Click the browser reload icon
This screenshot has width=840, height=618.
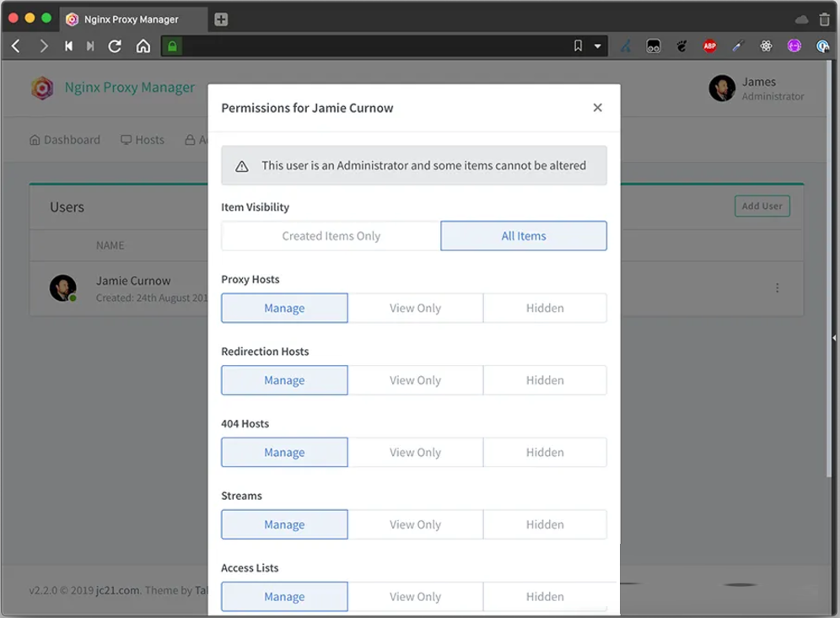(x=115, y=46)
